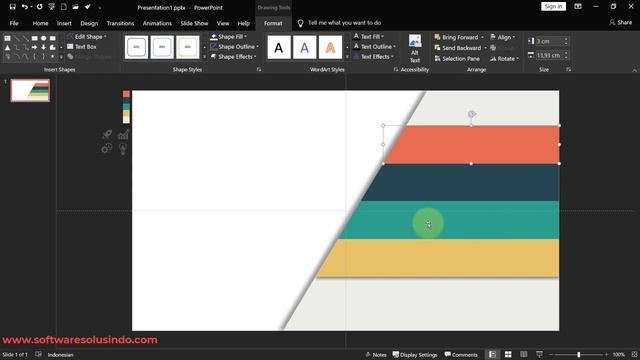640x360 pixels.
Task: Click the Share button
Action: pyautogui.click(x=620, y=22)
